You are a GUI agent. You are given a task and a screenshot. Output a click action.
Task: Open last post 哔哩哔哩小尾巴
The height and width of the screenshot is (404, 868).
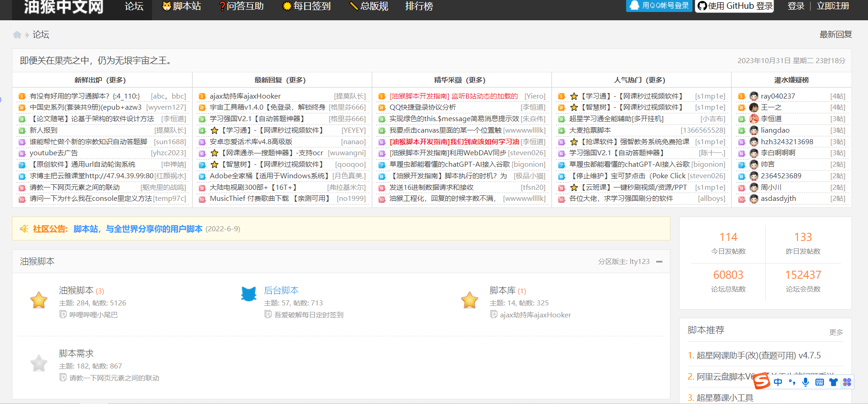(93, 315)
